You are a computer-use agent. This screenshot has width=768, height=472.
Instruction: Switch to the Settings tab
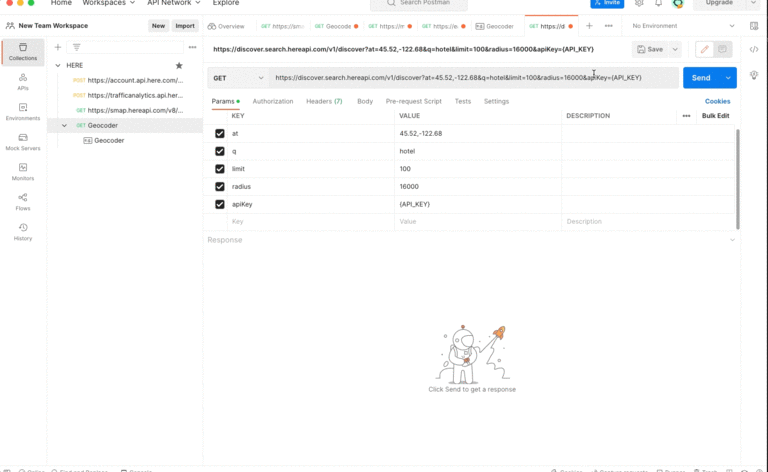click(x=496, y=101)
